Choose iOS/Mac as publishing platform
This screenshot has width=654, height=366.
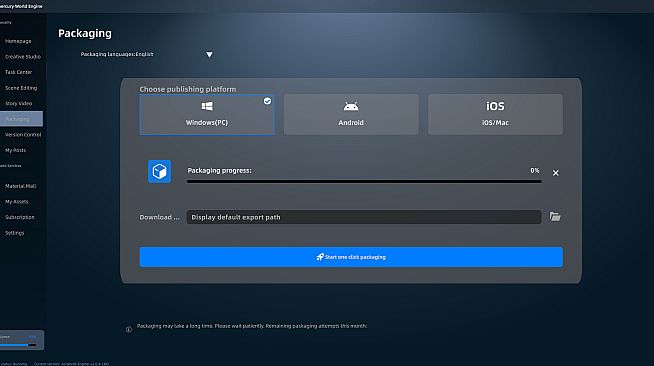tap(495, 114)
